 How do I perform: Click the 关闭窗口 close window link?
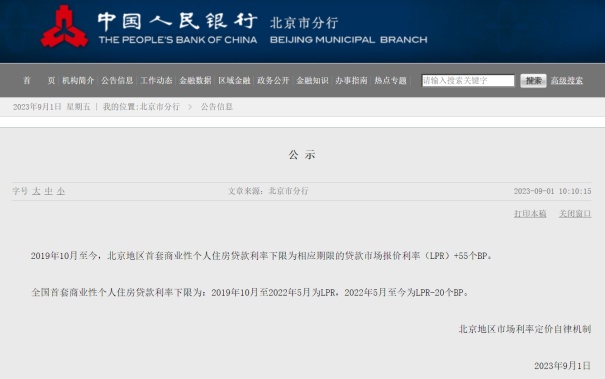tap(575, 213)
